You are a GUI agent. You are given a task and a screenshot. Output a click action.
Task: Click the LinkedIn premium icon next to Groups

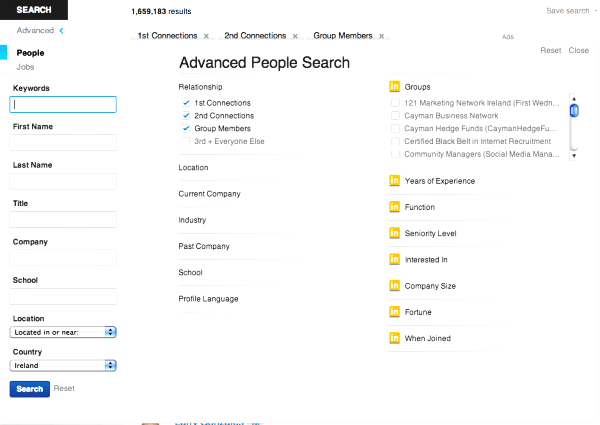(x=395, y=86)
